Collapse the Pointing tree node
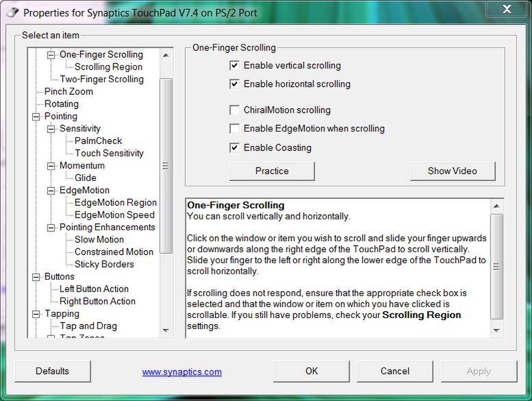Viewport: 532px width, 401px height. [36, 117]
